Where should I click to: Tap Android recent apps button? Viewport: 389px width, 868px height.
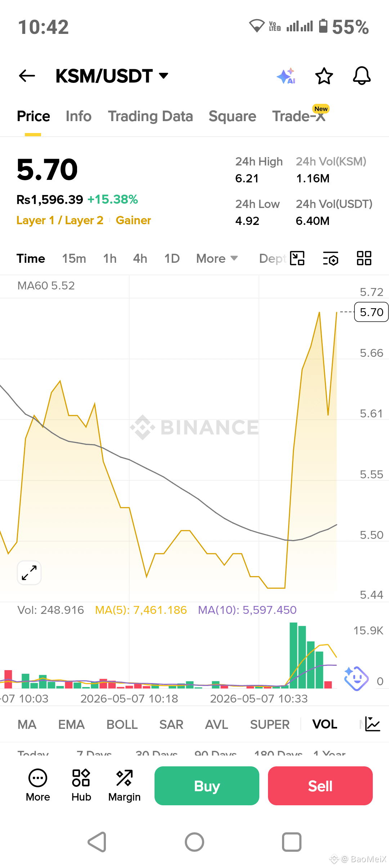[x=292, y=842]
